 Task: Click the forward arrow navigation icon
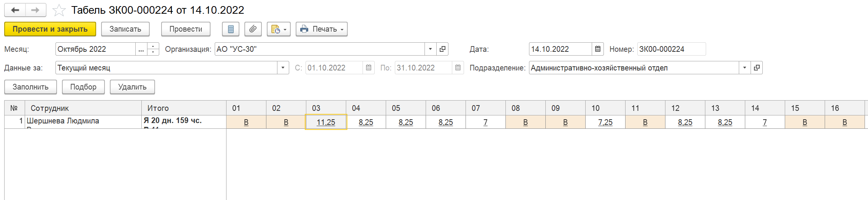(36, 10)
